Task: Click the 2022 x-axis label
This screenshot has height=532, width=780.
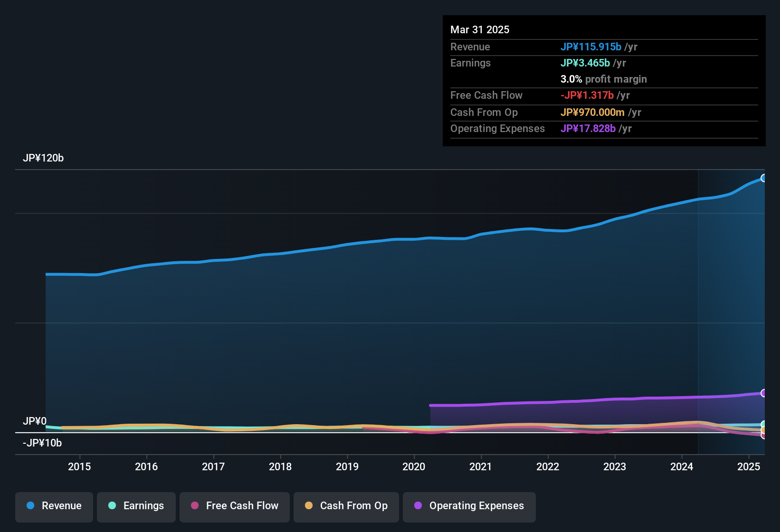Action: 548,466
